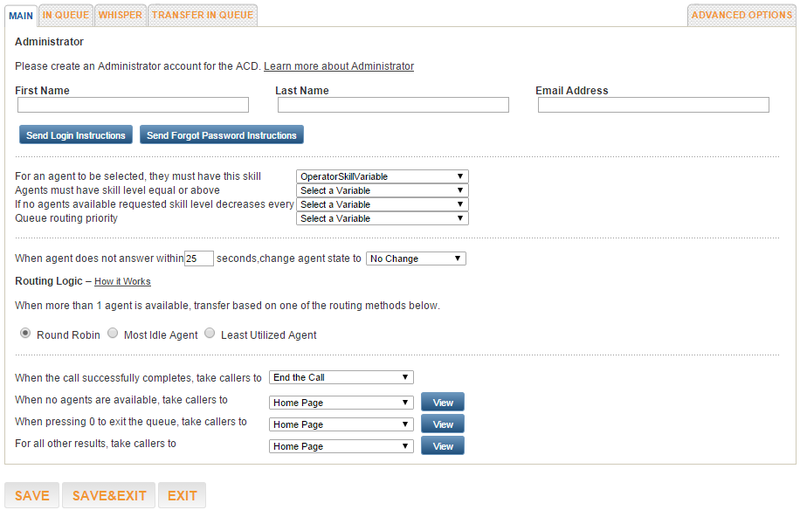Choose the Most Idle Agent routing option
Screen dimensions: 800x510
point(113,334)
